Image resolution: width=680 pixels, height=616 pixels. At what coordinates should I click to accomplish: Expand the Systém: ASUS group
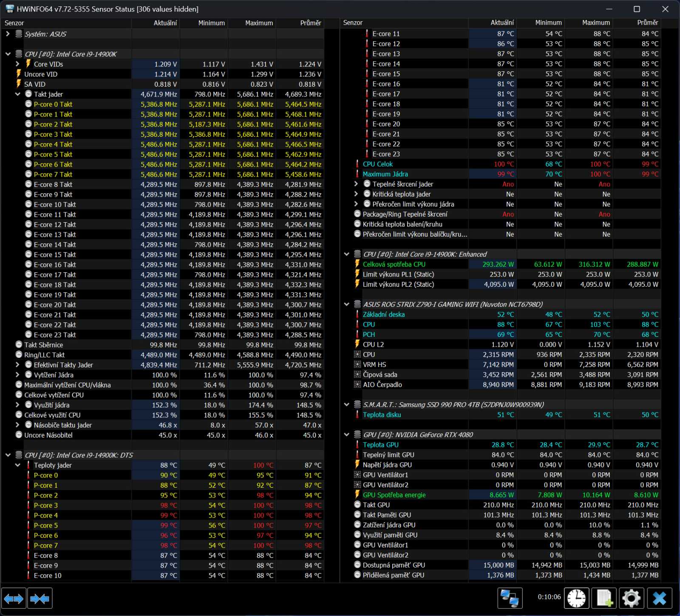click(x=8, y=34)
